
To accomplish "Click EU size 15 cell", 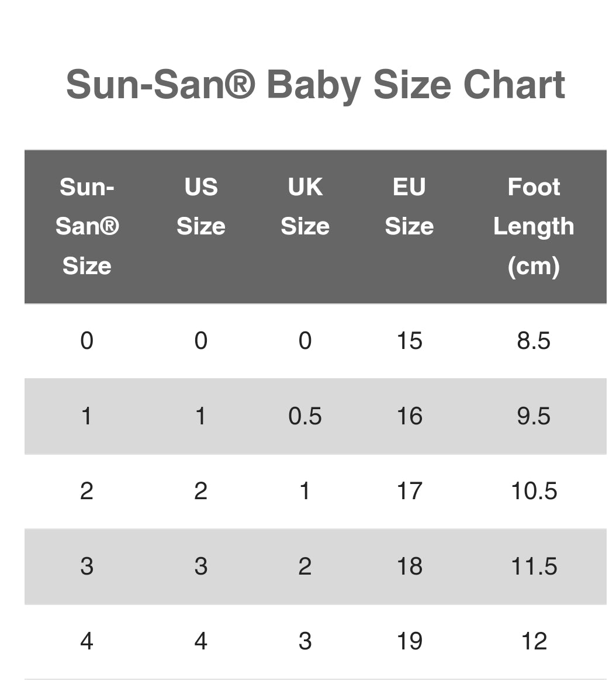I will (x=409, y=341).
